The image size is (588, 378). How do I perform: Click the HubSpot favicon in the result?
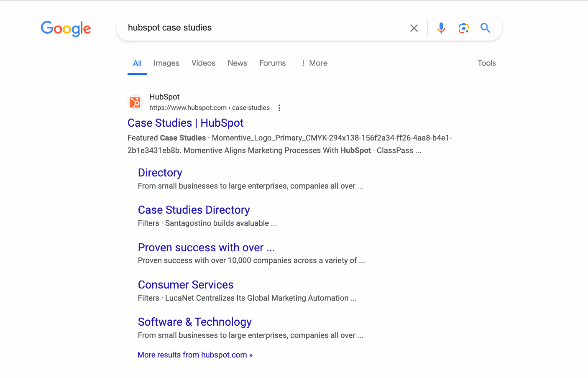(x=135, y=102)
